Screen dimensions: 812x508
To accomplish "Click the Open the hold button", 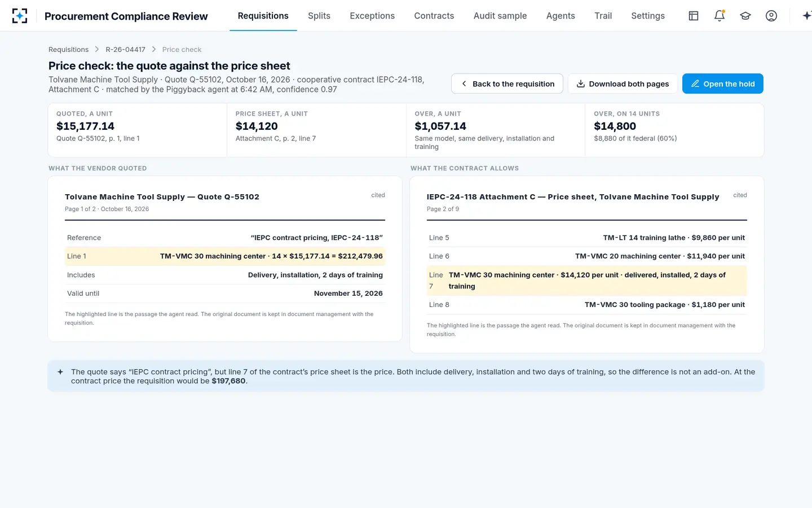I will tap(723, 84).
